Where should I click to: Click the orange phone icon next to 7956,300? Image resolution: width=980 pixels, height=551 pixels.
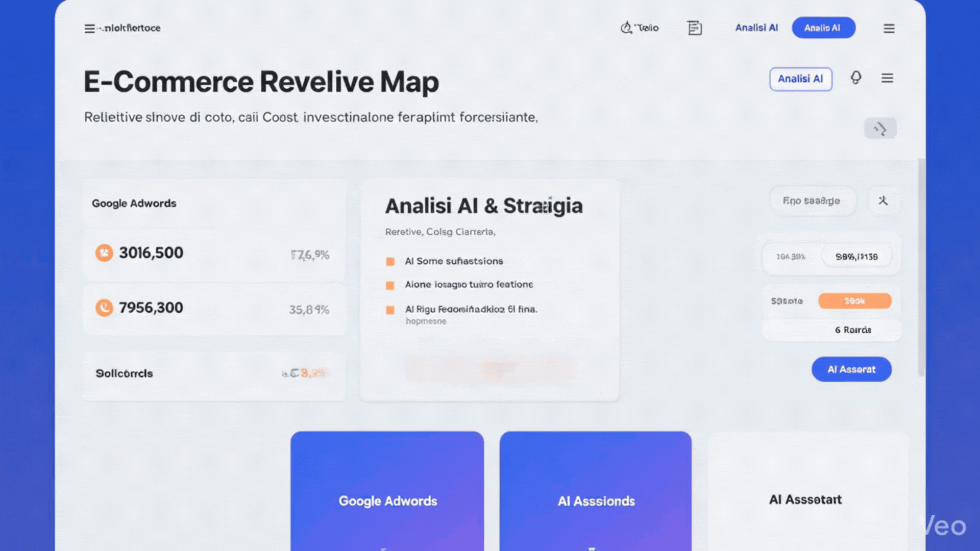(x=104, y=308)
